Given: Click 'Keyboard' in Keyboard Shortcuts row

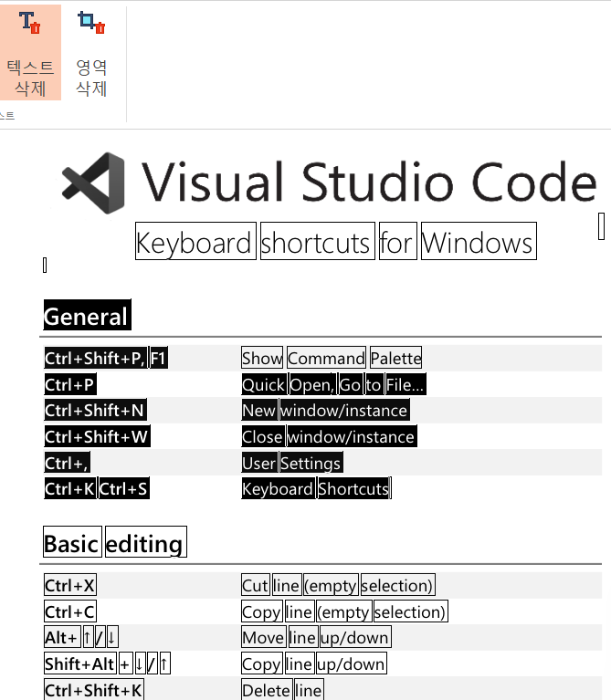Looking at the screenshot, I should (279, 488).
